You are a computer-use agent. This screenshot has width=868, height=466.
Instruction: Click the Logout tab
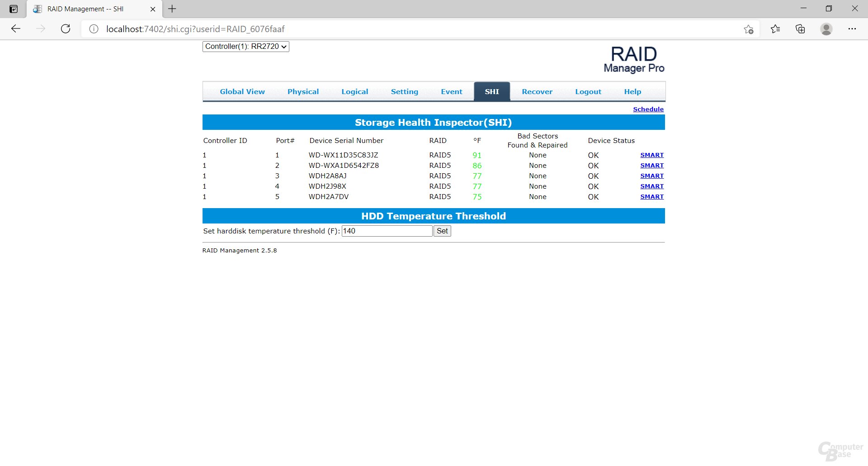click(588, 91)
